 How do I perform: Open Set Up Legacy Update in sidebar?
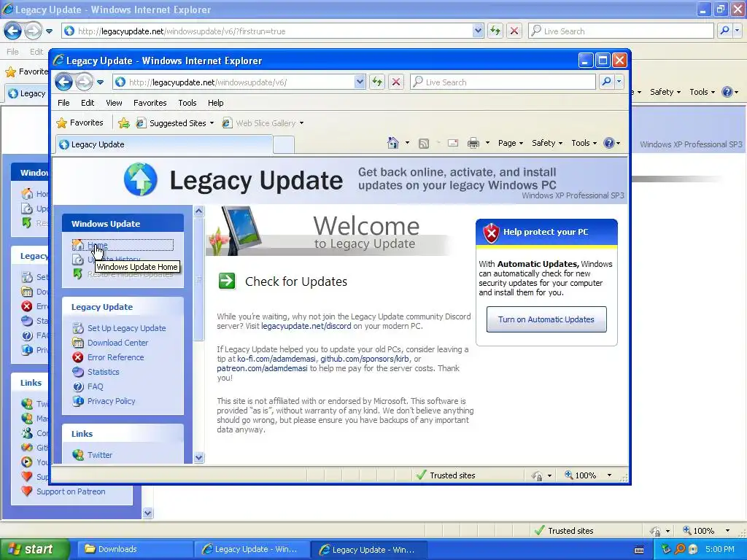coord(127,328)
